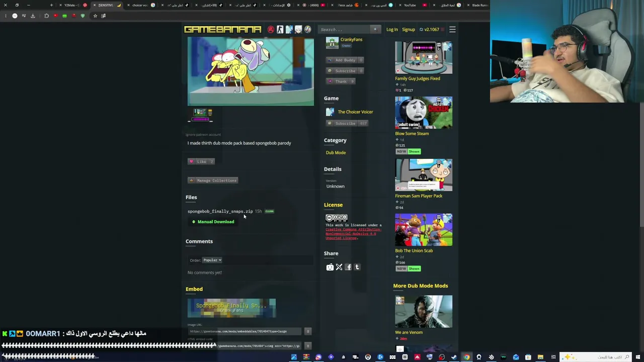
Task: Open a new browser tab
Action: 51,6
